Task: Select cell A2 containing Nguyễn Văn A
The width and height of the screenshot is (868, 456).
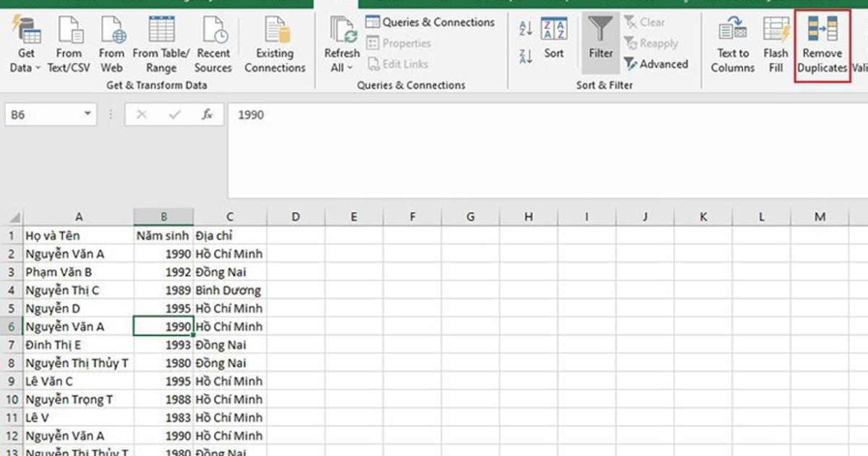Action: 79,253
